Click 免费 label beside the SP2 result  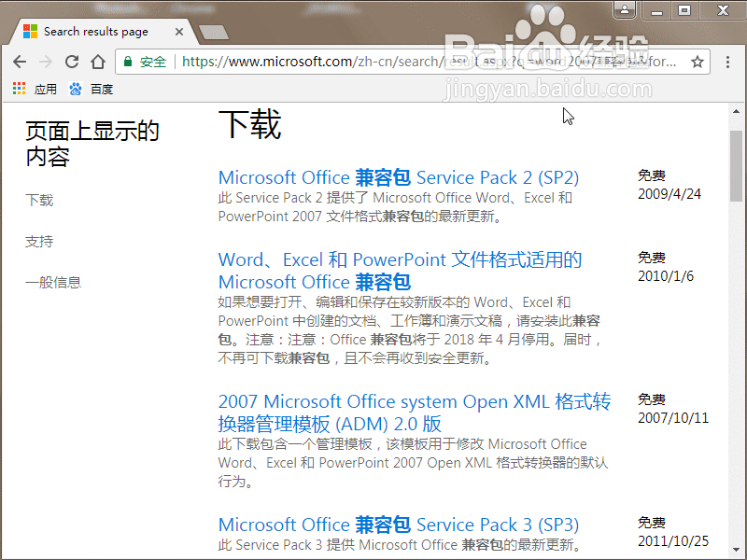pyautogui.click(x=651, y=175)
